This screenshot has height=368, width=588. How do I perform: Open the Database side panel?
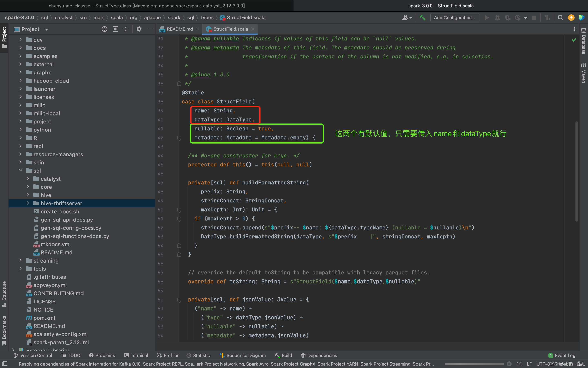(583, 41)
